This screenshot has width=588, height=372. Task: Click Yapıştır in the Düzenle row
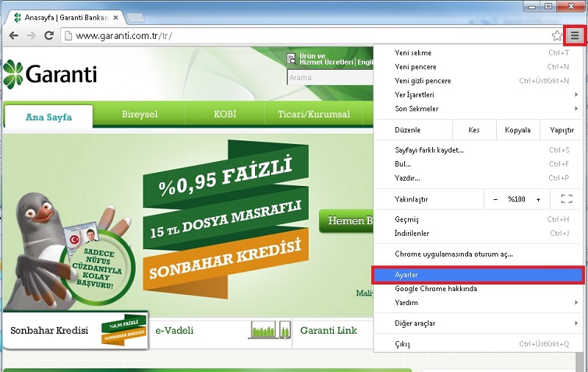[x=562, y=129]
